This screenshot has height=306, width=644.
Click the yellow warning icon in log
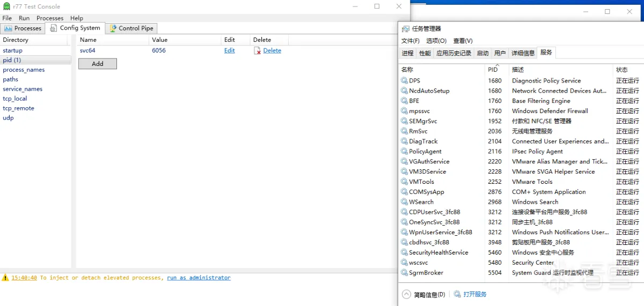coord(5,278)
